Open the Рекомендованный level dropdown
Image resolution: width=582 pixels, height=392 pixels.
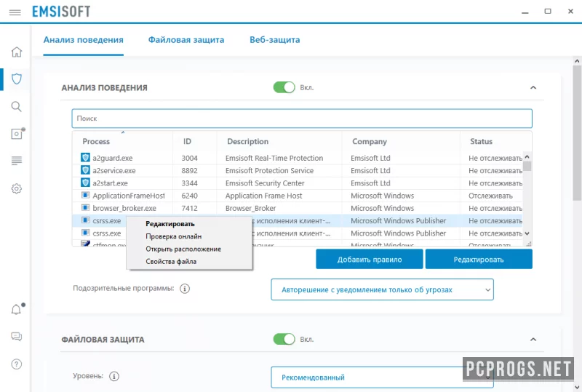383,377
